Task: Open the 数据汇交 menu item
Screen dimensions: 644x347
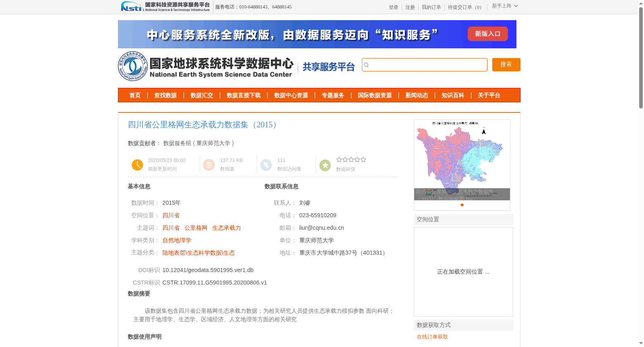Action: point(202,96)
